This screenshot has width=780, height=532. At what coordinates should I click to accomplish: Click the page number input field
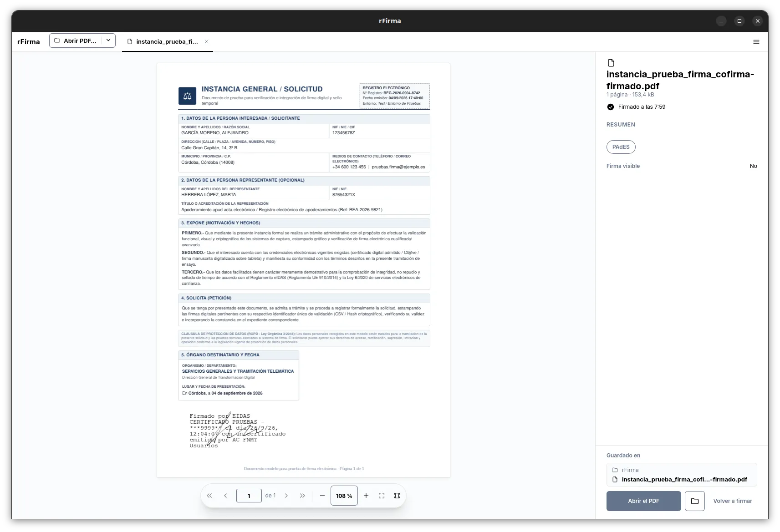249,496
